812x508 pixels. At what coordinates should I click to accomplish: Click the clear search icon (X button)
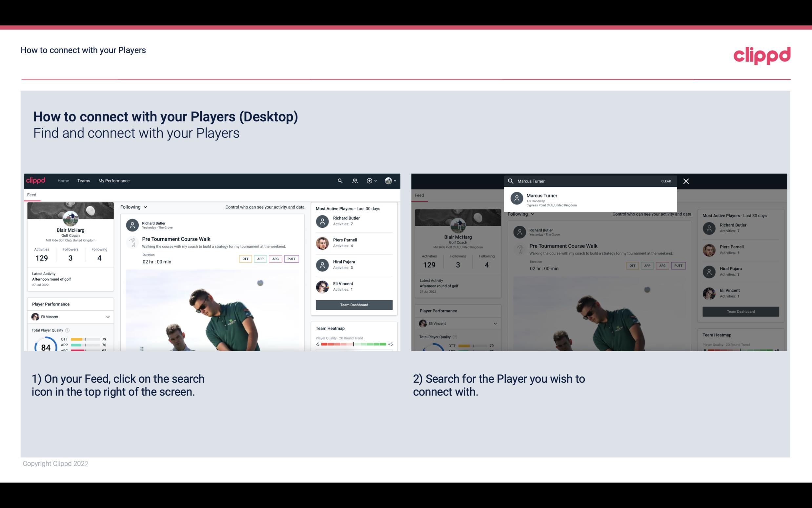click(x=686, y=181)
